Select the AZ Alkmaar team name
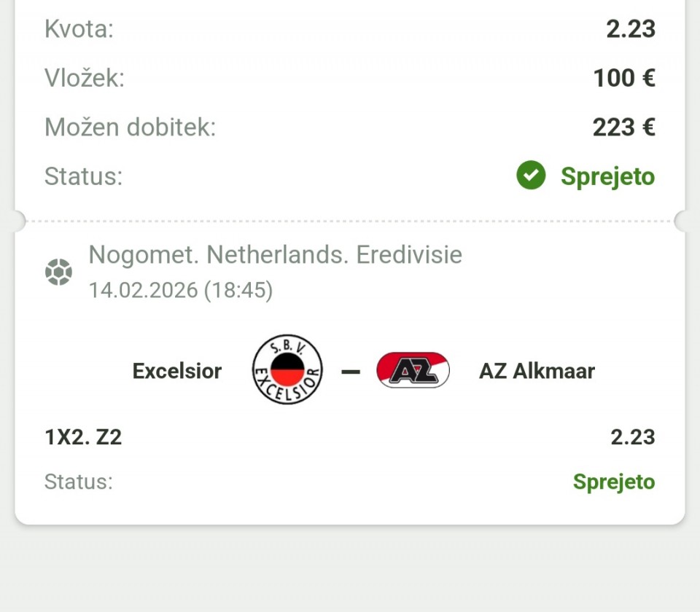This screenshot has height=612, width=700. click(537, 371)
